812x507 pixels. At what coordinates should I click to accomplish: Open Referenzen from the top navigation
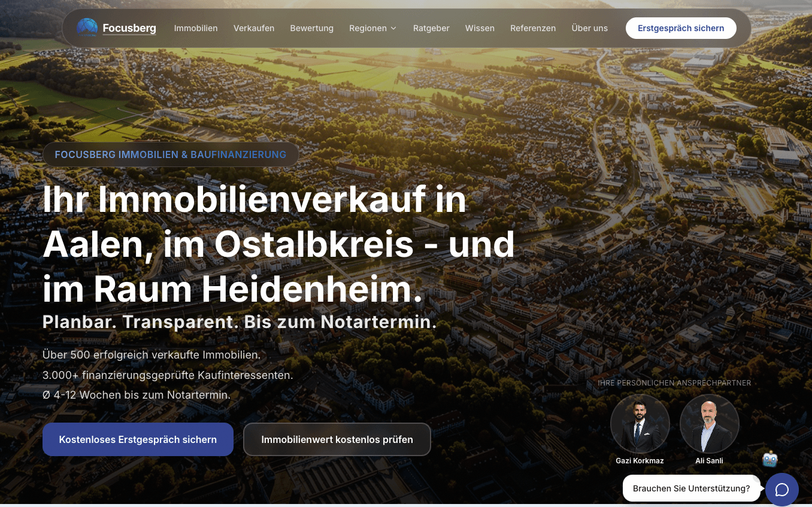(533, 28)
